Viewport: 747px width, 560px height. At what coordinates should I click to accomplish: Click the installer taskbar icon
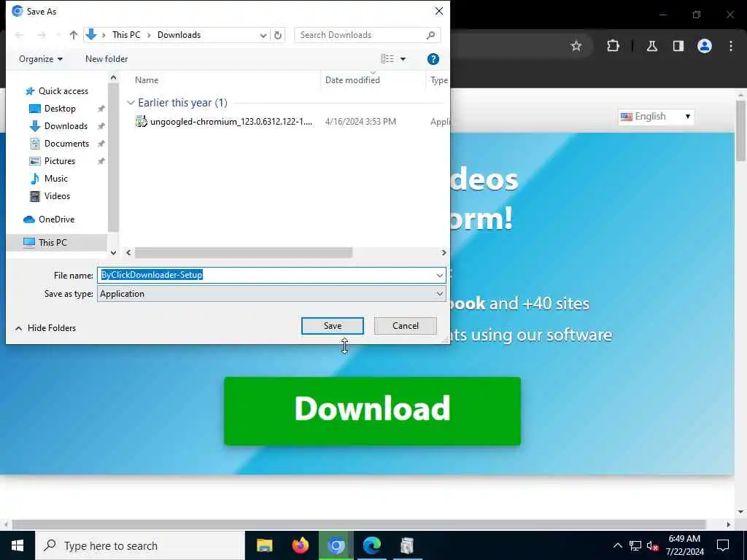[x=407, y=545]
